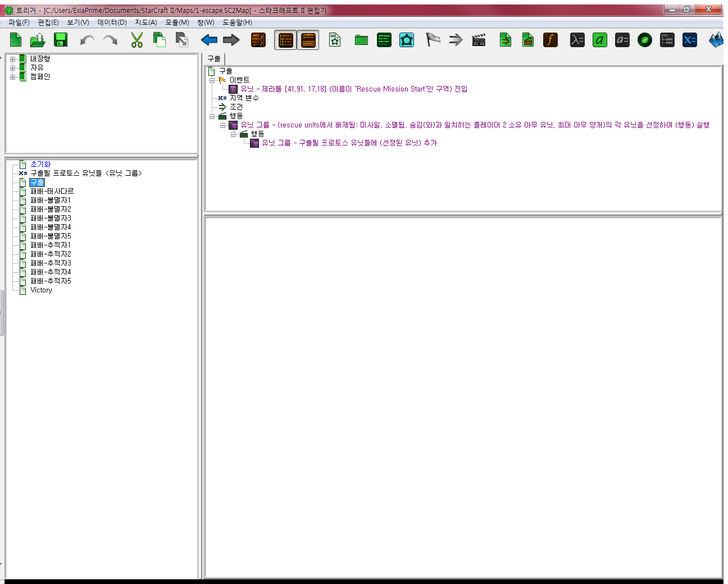Expand the 자유 library node

point(13,68)
